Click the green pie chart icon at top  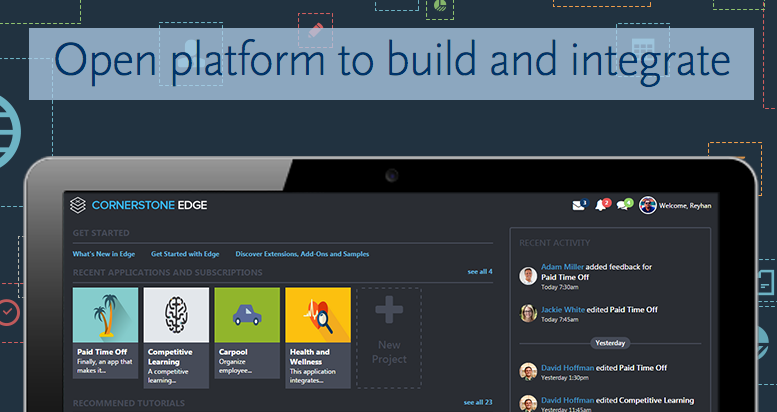coord(440,6)
